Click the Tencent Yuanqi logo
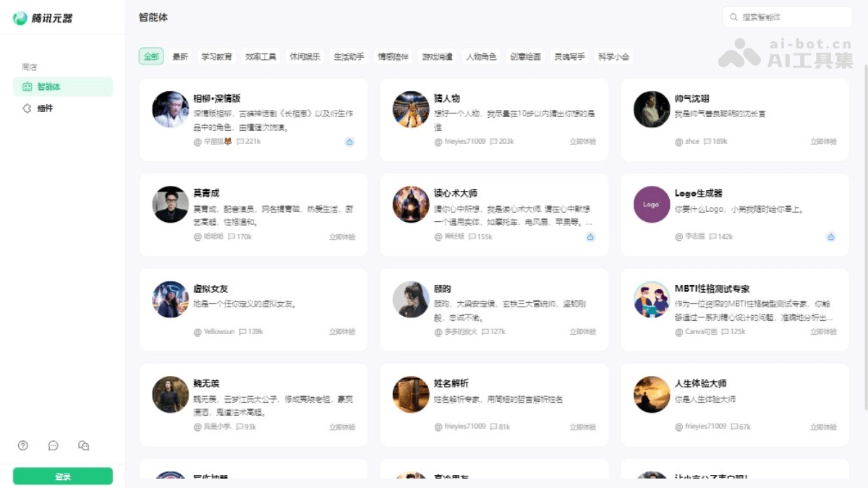The height and width of the screenshot is (488, 868). coord(43,18)
